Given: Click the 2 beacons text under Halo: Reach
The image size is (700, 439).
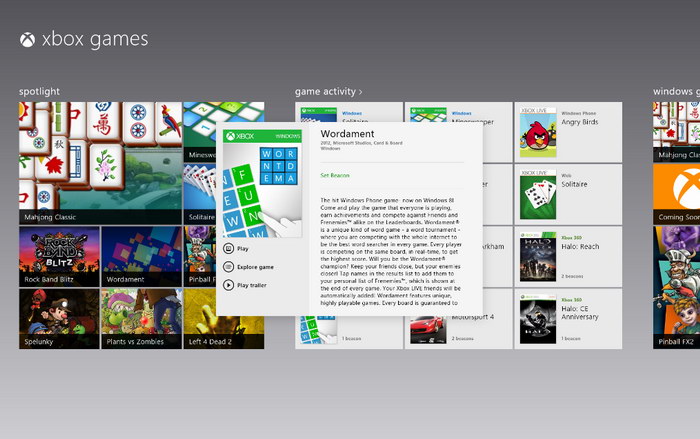Looking at the screenshot, I should [572, 276].
